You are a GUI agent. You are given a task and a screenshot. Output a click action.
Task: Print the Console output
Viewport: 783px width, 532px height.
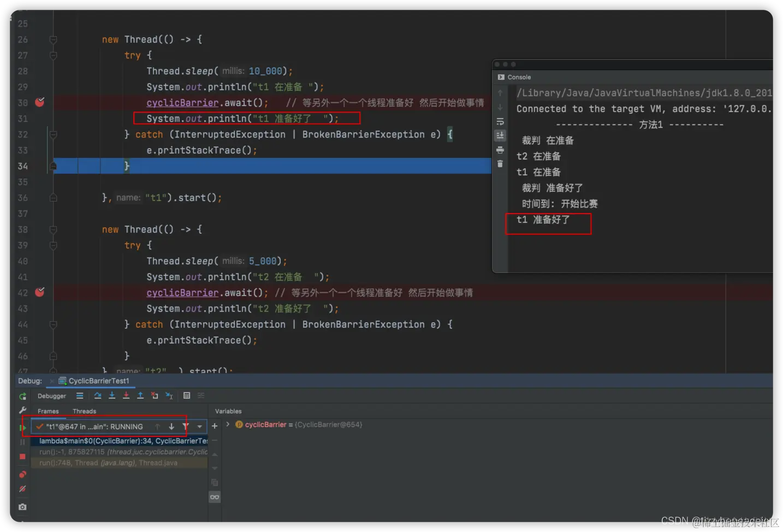500,150
